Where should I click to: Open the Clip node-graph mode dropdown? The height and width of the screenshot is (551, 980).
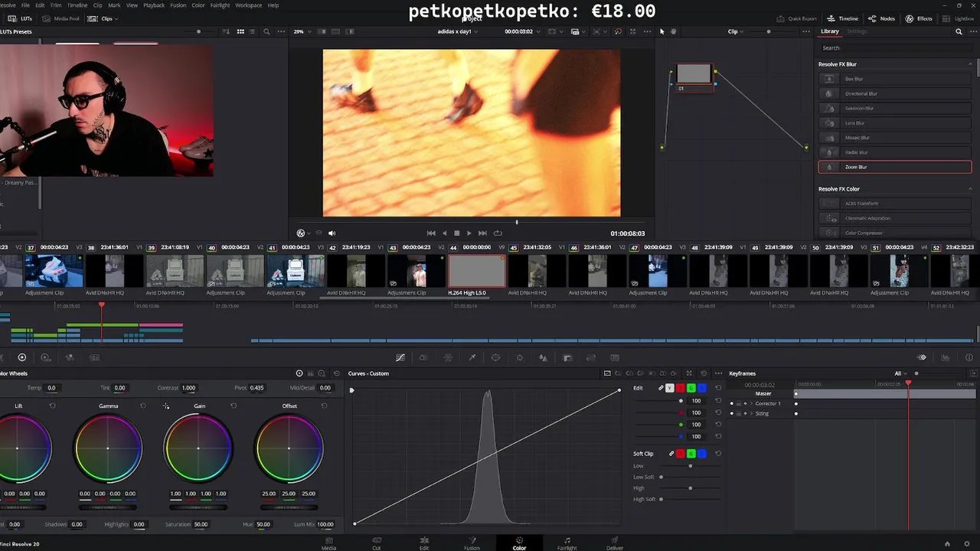[735, 31]
